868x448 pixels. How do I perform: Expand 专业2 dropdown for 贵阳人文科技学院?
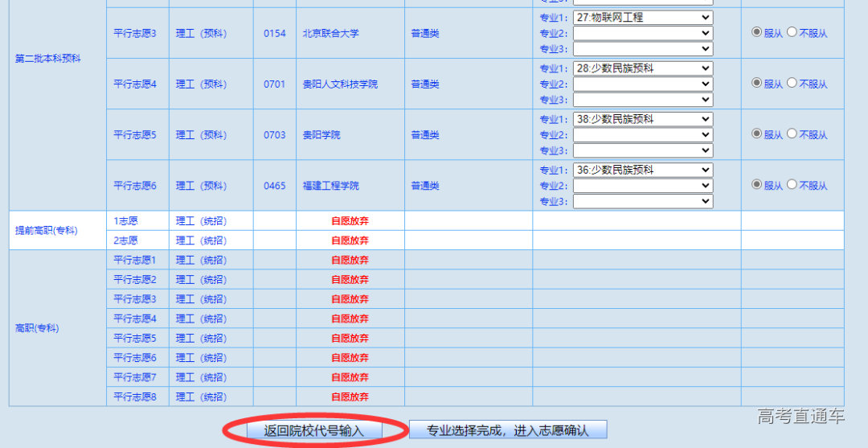point(642,84)
